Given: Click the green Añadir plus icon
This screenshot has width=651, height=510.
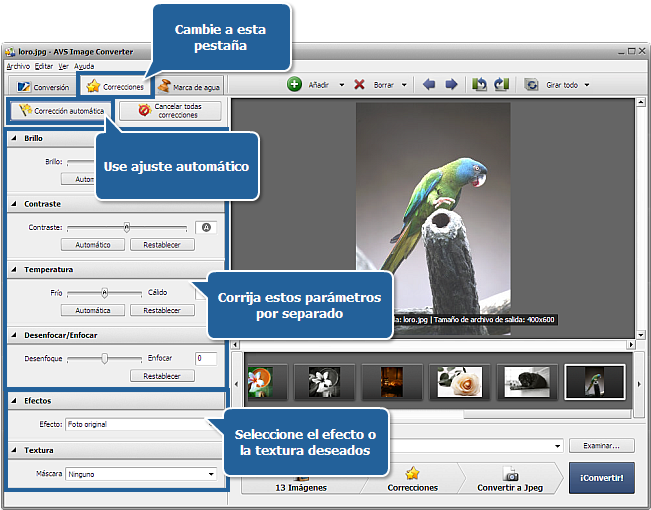Looking at the screenshot, I should (x=295, y=85).
